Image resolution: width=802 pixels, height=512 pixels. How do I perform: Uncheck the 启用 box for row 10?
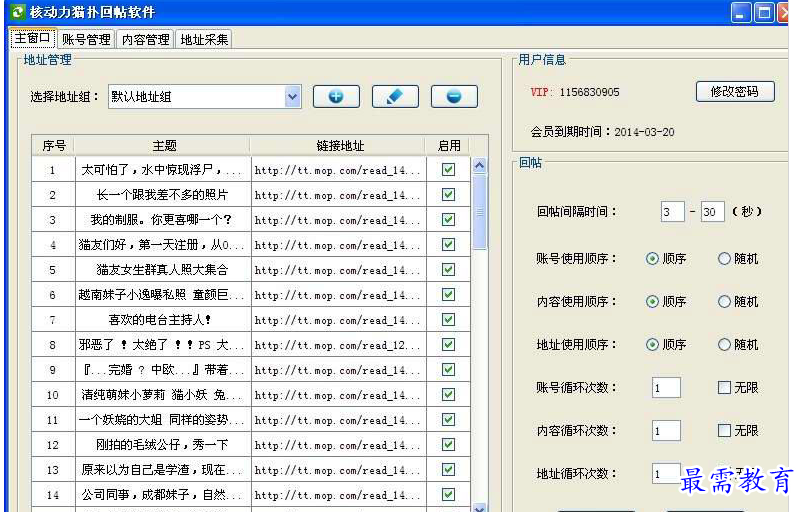pos(449,395)
